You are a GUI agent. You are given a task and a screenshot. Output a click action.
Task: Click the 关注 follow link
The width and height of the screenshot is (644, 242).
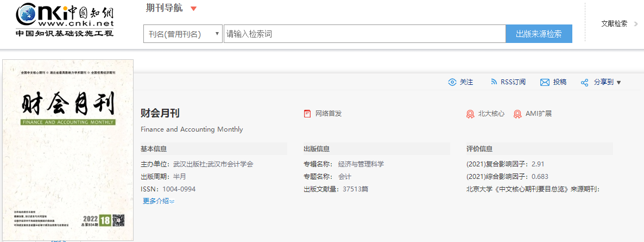pos(466,82)
